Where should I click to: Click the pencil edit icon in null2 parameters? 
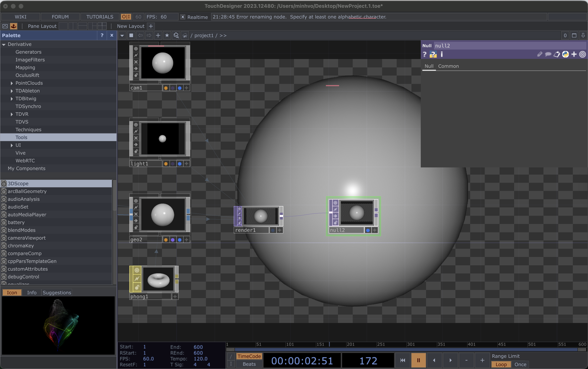540,54
